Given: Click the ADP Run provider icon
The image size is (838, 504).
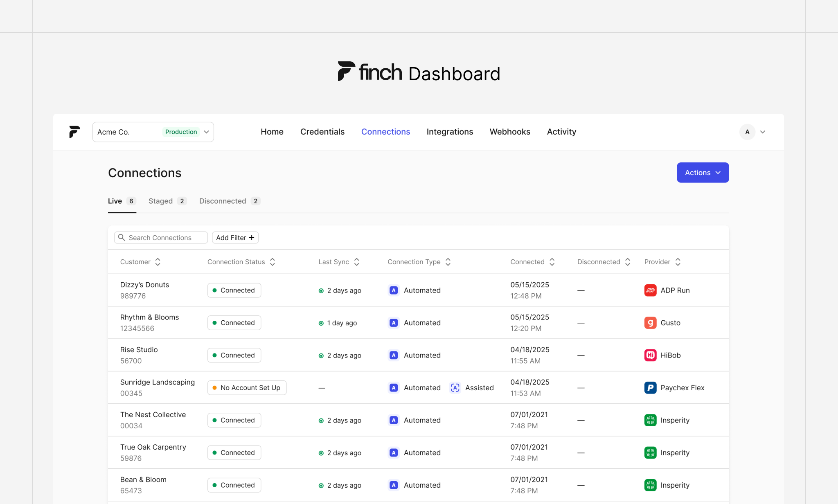Looking at the screenshot, I should [x=650, y=290].
